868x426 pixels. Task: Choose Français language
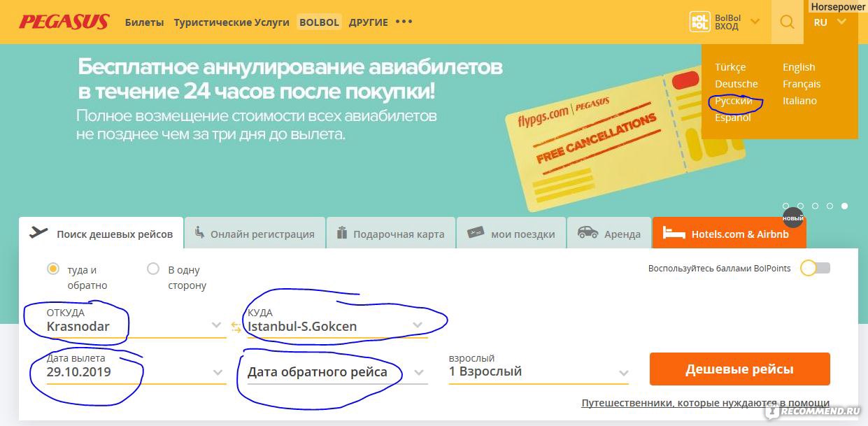pyautogui.click(x=802, y=84)
